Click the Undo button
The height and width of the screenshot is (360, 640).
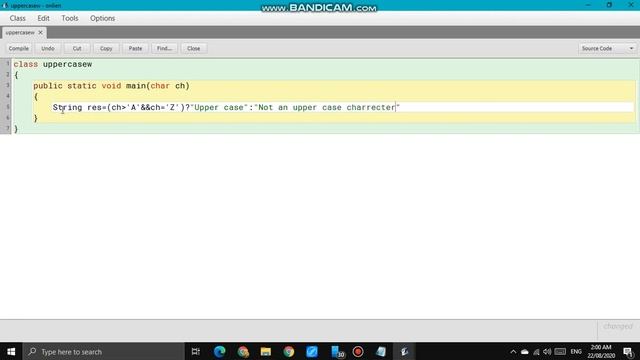48,49
